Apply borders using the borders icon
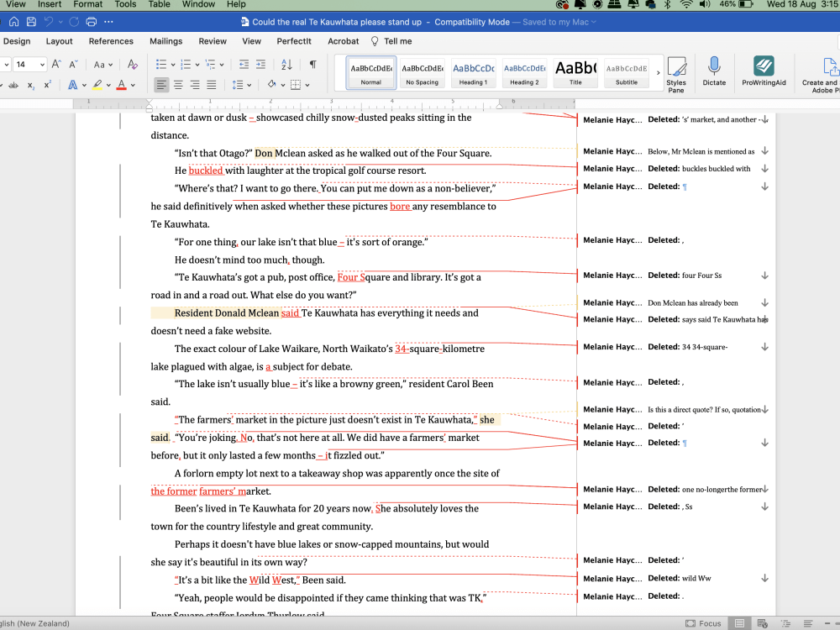The height and width of the screenshot is (630, 840). coord(295,85)
